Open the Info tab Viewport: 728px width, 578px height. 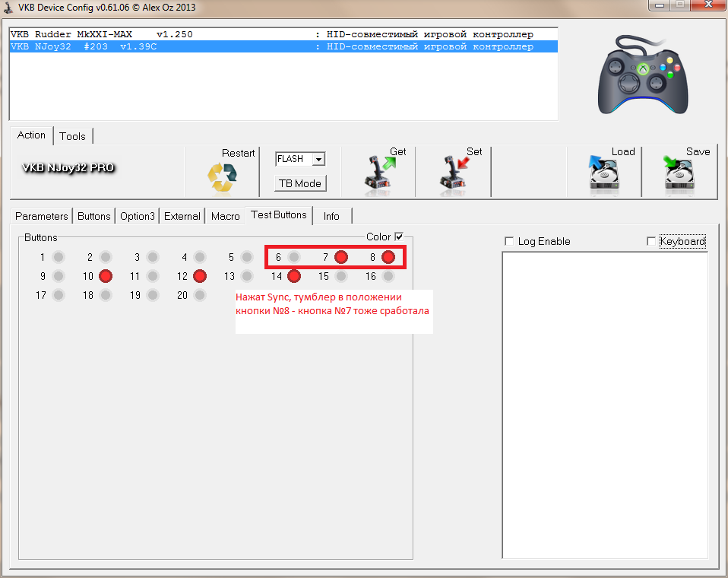(331, 216)
